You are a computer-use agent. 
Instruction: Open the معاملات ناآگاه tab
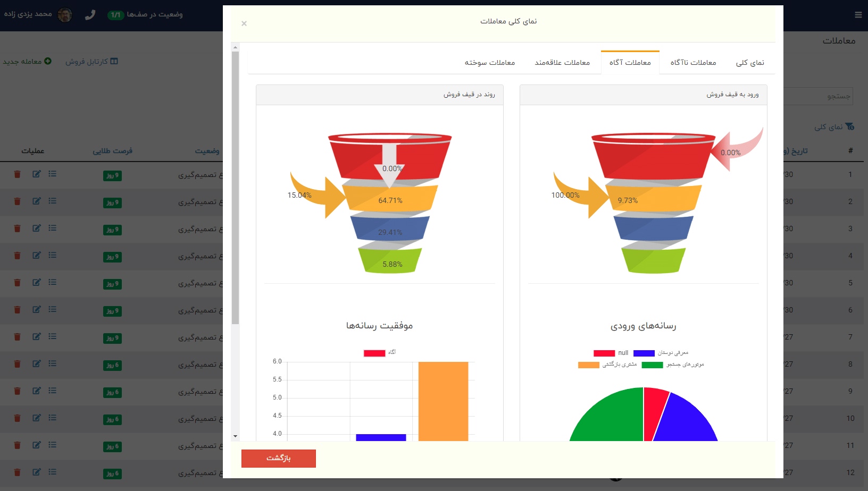point(693,63)
